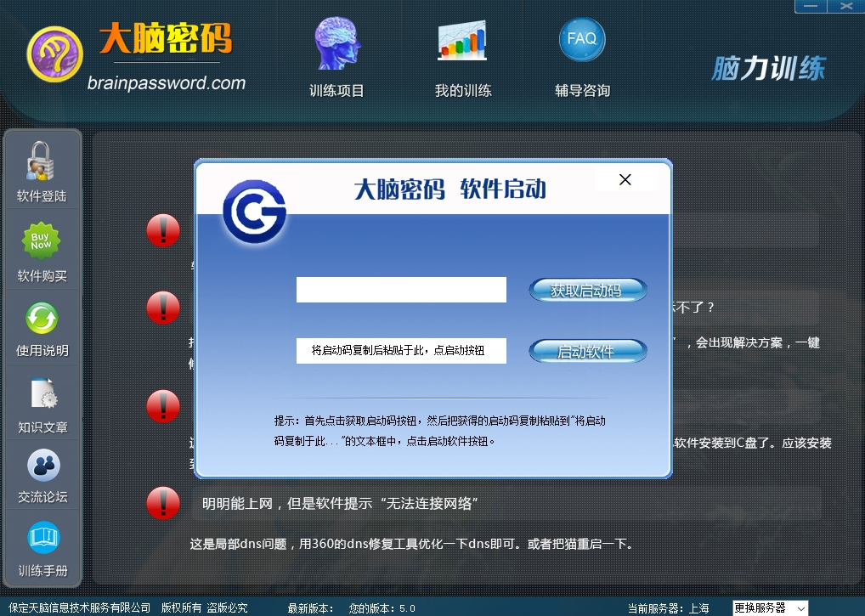Click the 我的训练 bar chart icon

click(462, 40)
